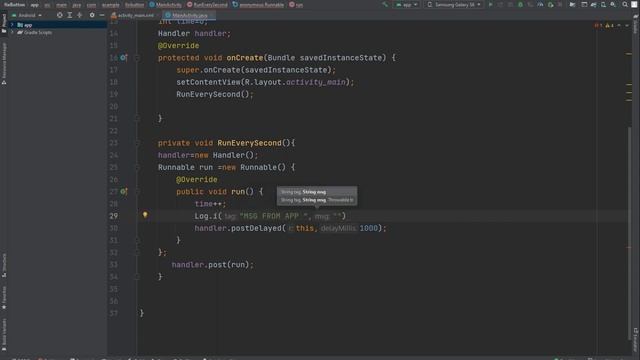Click the green Debug bug icon
The image size is (640, 360).
[520, 5]
